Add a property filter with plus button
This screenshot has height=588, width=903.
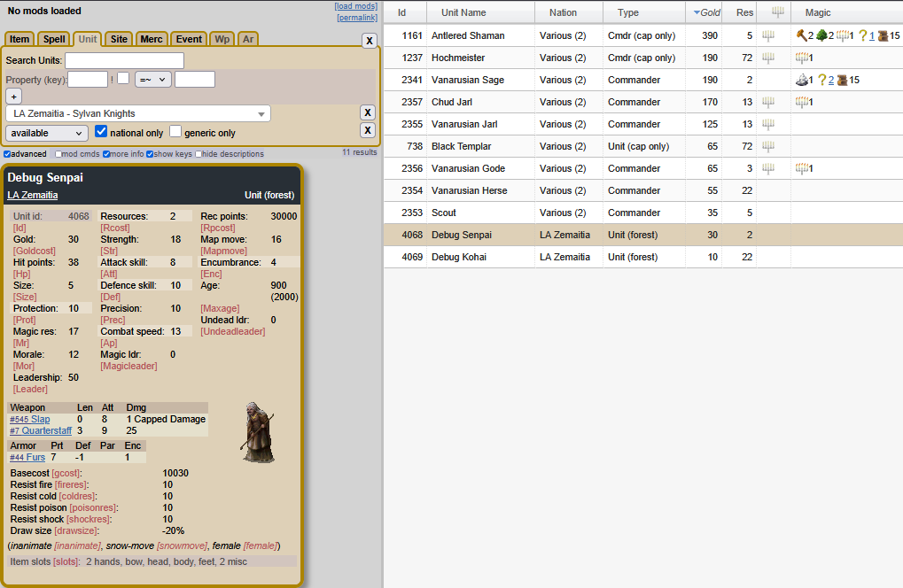pyautogui.click(x=14, y=97)
